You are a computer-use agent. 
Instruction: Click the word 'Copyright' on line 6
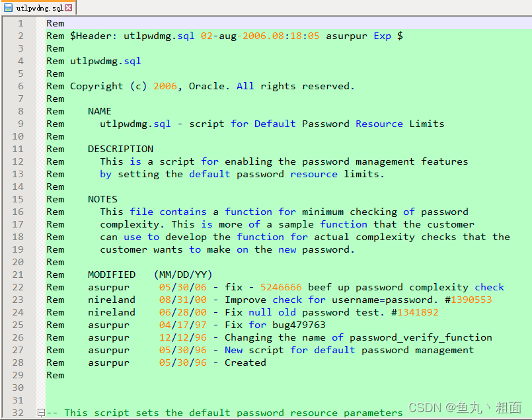[x=96, y=87]
